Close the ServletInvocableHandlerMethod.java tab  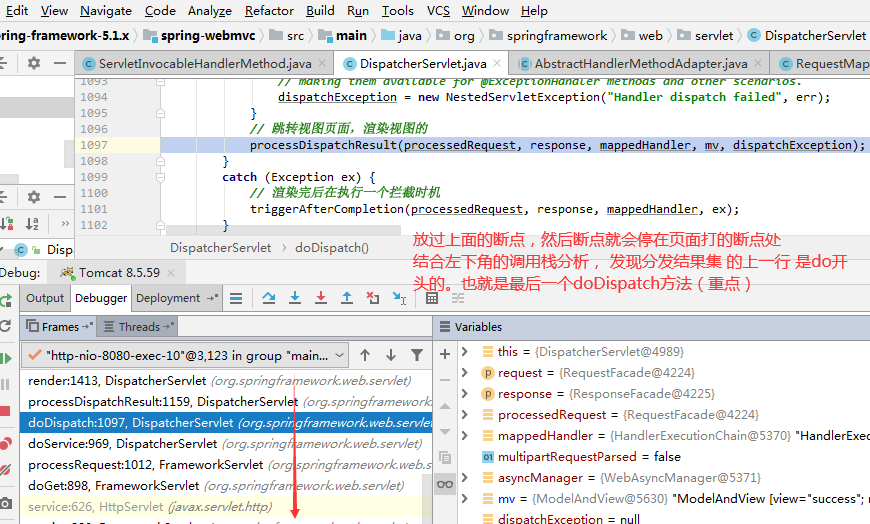pos(322,64)
